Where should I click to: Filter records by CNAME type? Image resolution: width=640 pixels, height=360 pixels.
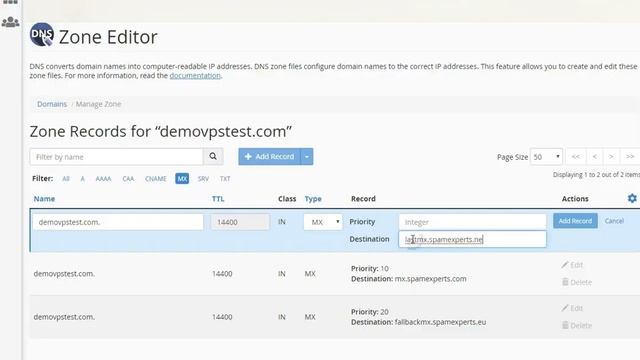(156, 179)
